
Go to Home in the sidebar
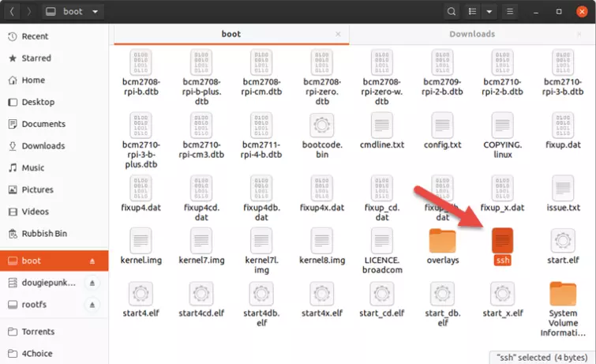coord(54,81)
